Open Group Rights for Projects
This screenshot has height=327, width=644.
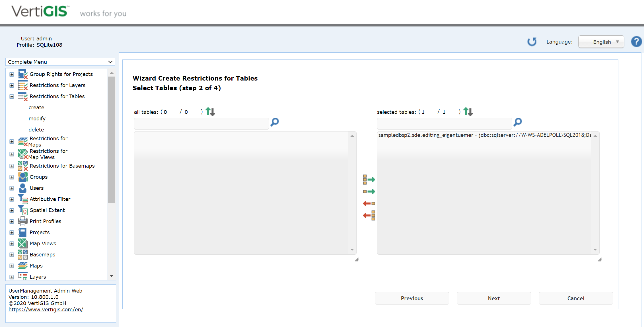click(12, 74)
